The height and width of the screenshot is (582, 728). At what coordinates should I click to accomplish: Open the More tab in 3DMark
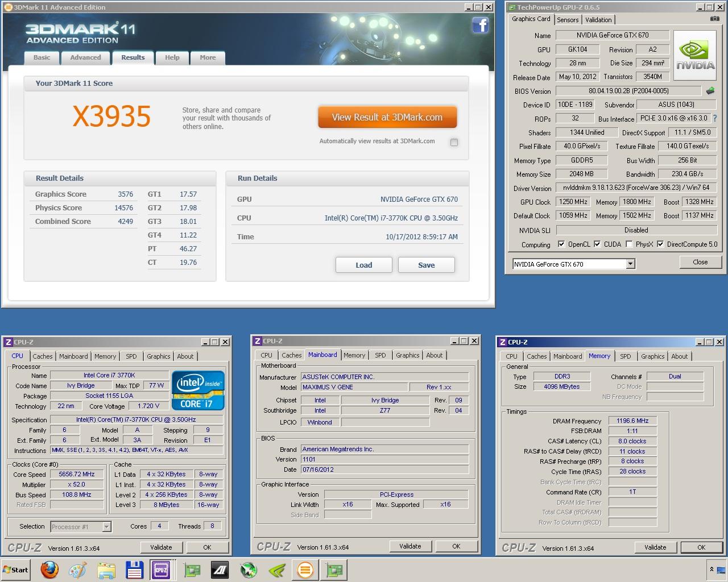[208, 57]
